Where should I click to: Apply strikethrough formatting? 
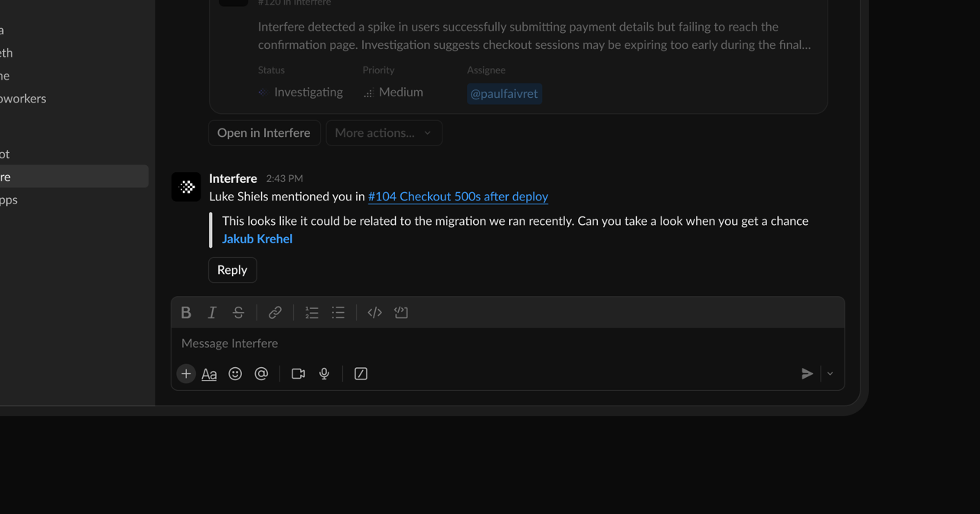tap(238, 312)
